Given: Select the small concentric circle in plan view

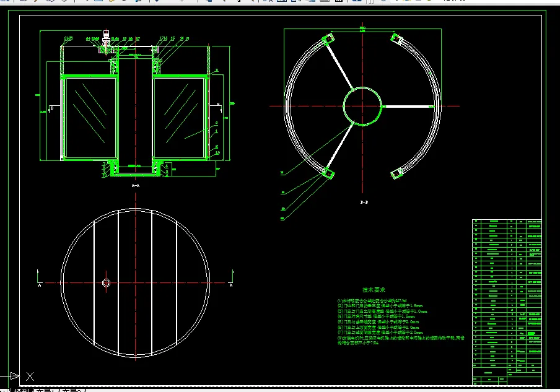Looking at the screenshot, I should tap(106, 283).
